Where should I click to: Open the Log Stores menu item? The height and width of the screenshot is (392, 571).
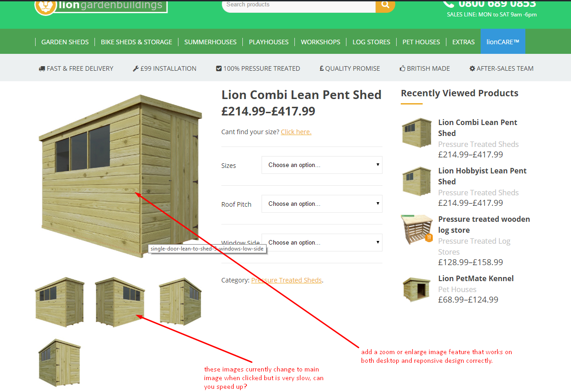[x=371, y=42]
